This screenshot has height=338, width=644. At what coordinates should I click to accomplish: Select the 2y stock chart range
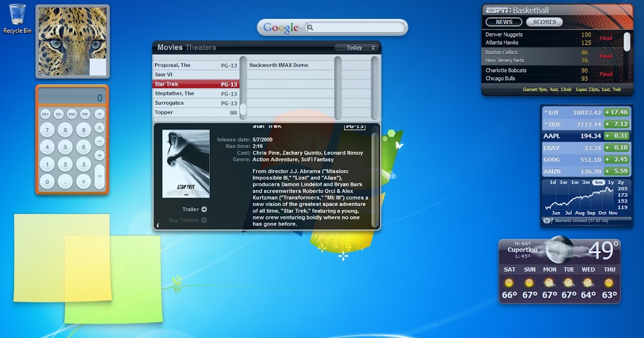pyautogui.click(x=621, y=182)
